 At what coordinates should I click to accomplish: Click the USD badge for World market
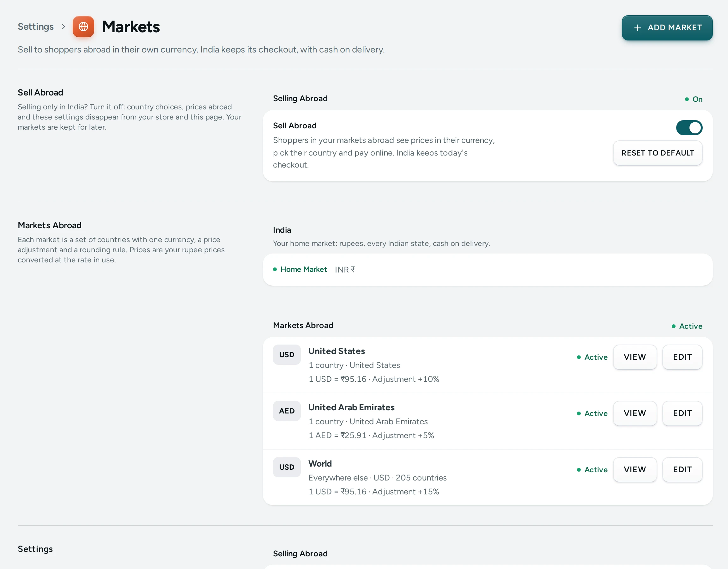coord(287,467)
